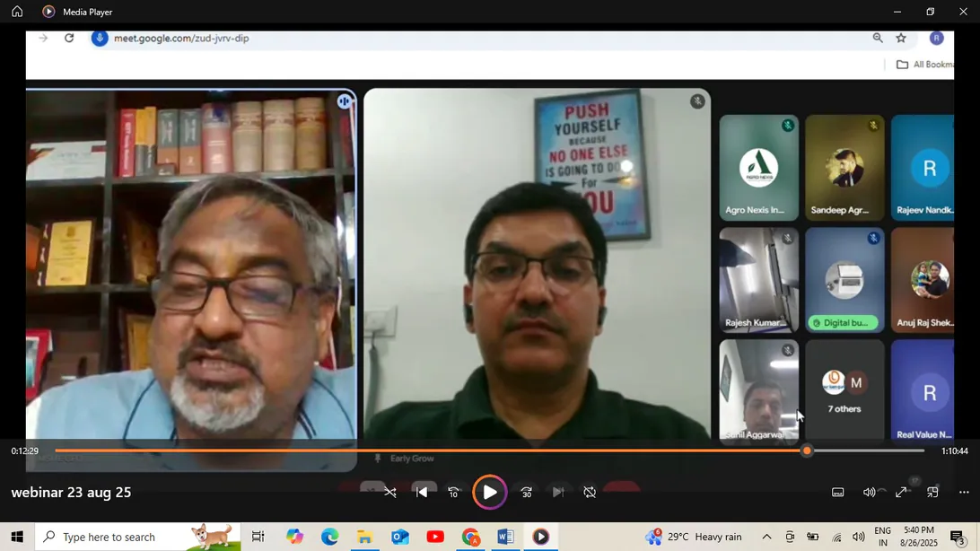Select the Anuj Raj Shek... participant tile
The width and height of the screenshot is (980, 551).
pos(923,280)
